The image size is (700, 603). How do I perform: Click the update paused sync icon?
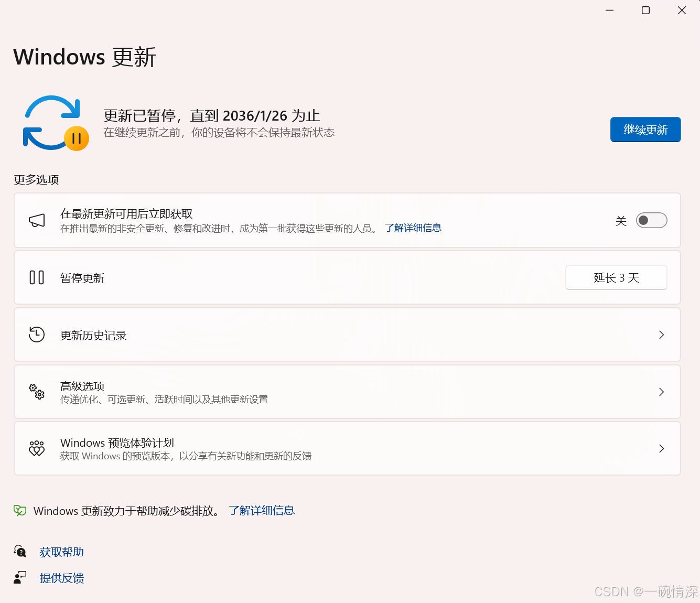[56, 123]
